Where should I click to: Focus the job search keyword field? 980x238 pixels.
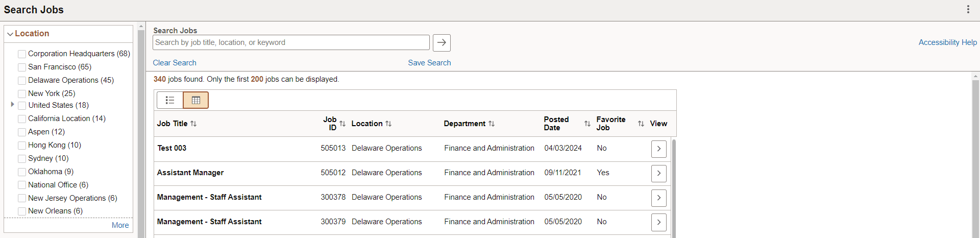click(x=291, y=42)
